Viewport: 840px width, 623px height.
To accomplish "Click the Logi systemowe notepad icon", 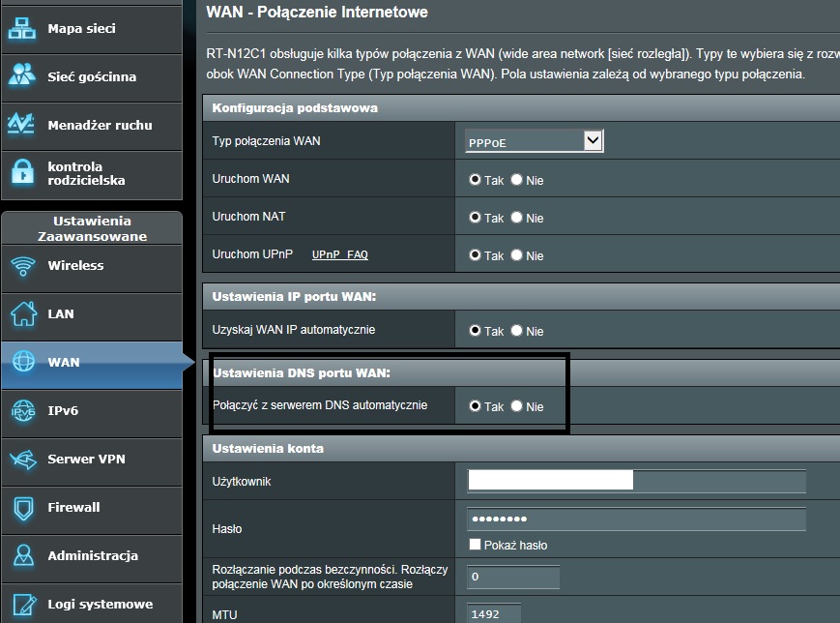I will [24, 605].
